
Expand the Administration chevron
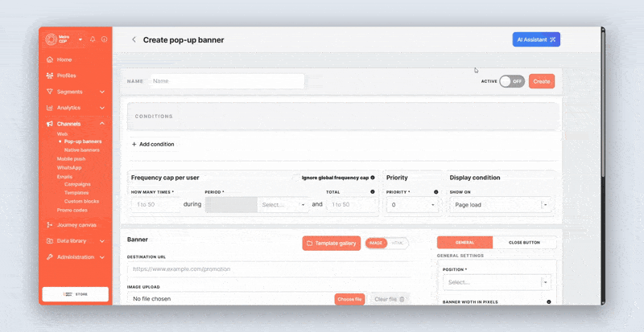[102, 257]
